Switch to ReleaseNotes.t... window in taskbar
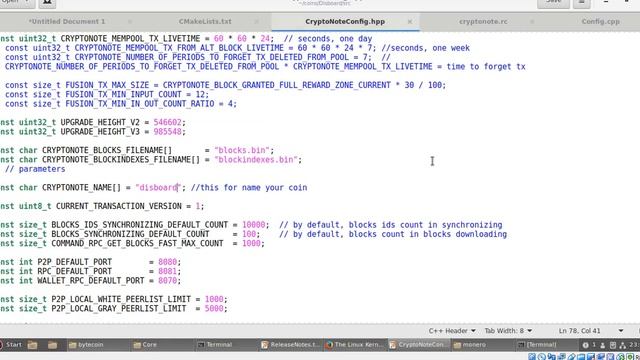The height and width of the screenshot is (360, 640). pos(291,345)
